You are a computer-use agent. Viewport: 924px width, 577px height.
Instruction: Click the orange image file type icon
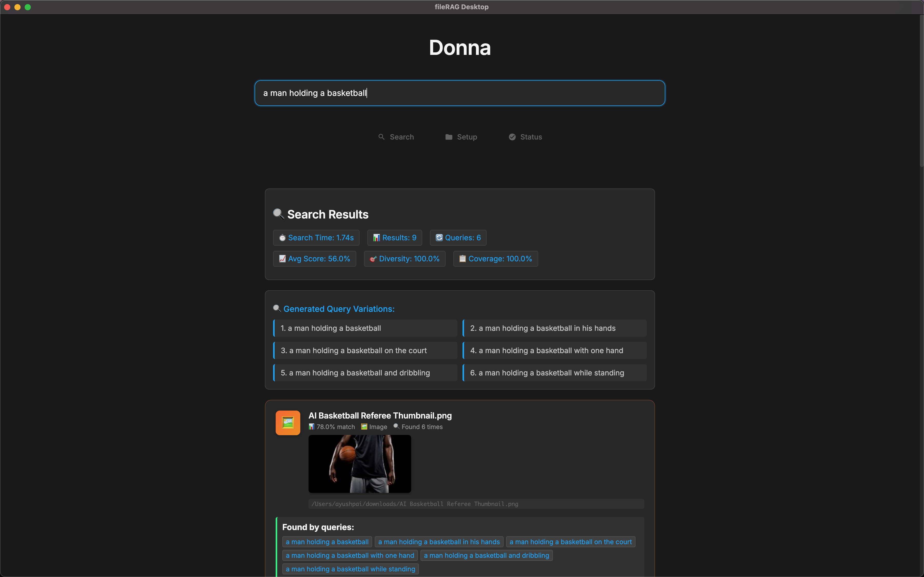(x=288, y=422)
